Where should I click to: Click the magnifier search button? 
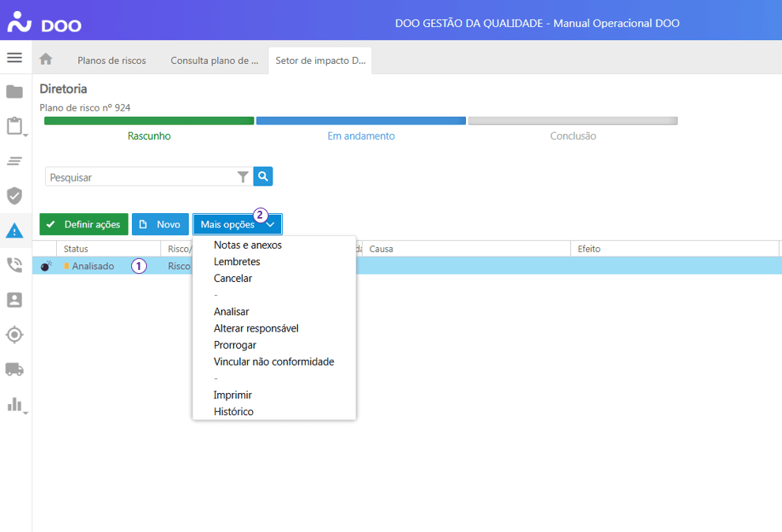click(263, 177)
